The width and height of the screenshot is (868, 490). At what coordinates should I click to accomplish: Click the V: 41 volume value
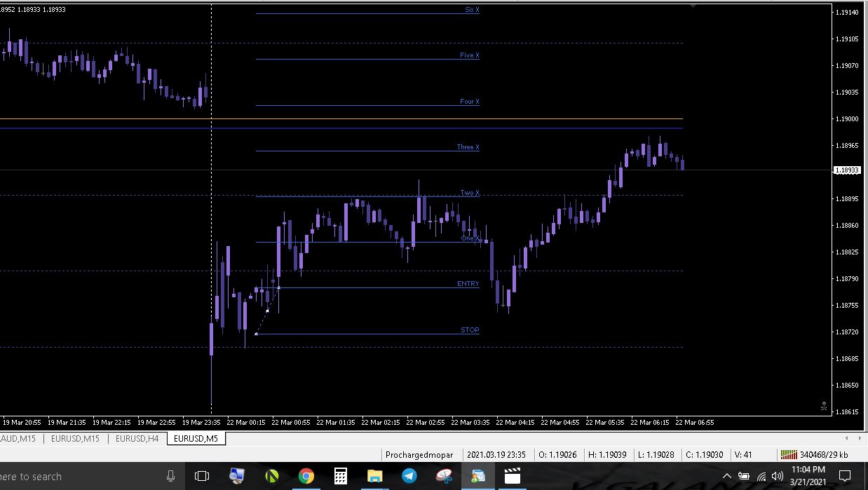tap(743, 455)
